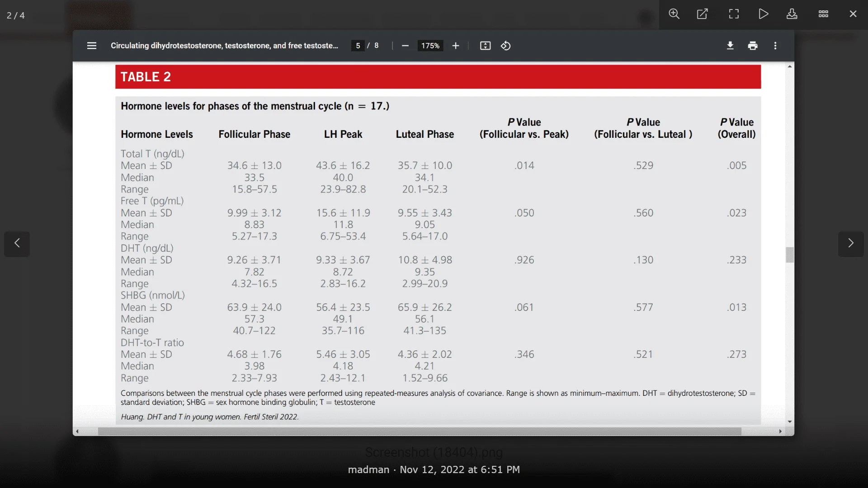Viewport: 868px width, 488px height.
Task: Click the Free T (pg/mL) row label
Action: coord(152,201)
